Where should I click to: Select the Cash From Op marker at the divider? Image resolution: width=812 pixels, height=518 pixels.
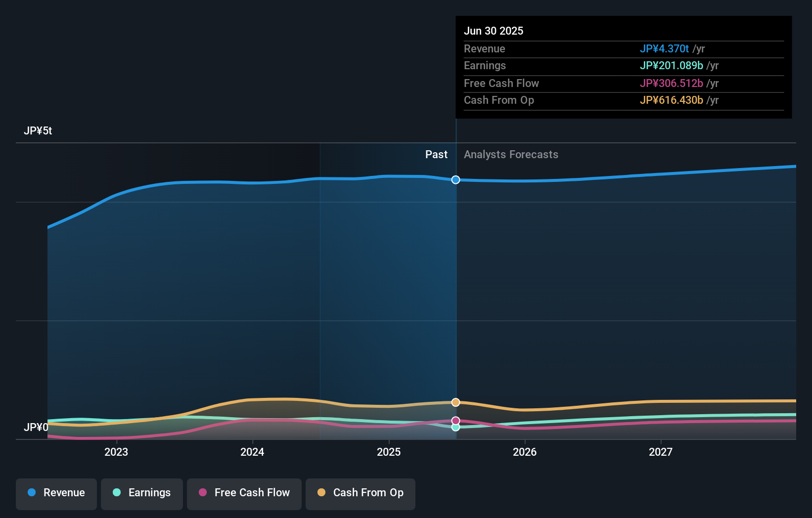pyautogui.click(x=455, y=402)
